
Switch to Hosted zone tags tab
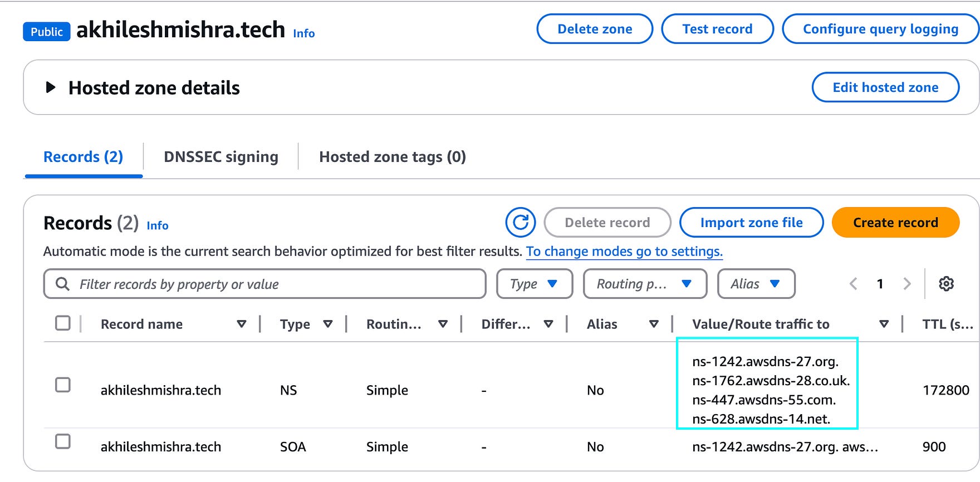393,157
